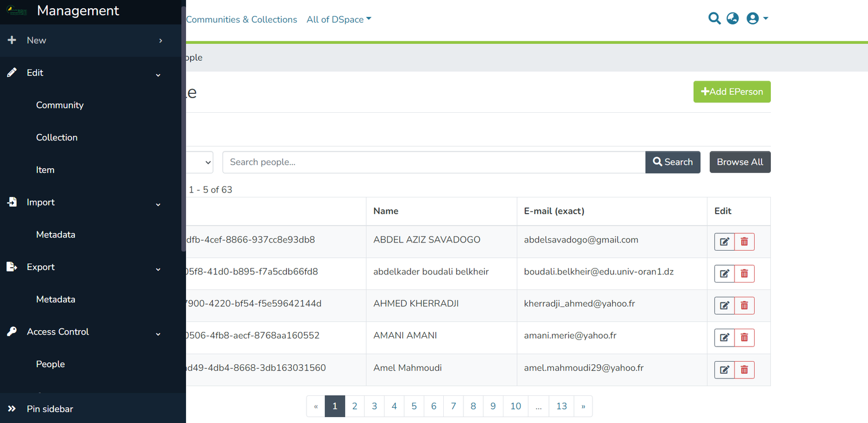Click the Search button
Viewport: 868px width, 423px height.
(x=673, y=162)
